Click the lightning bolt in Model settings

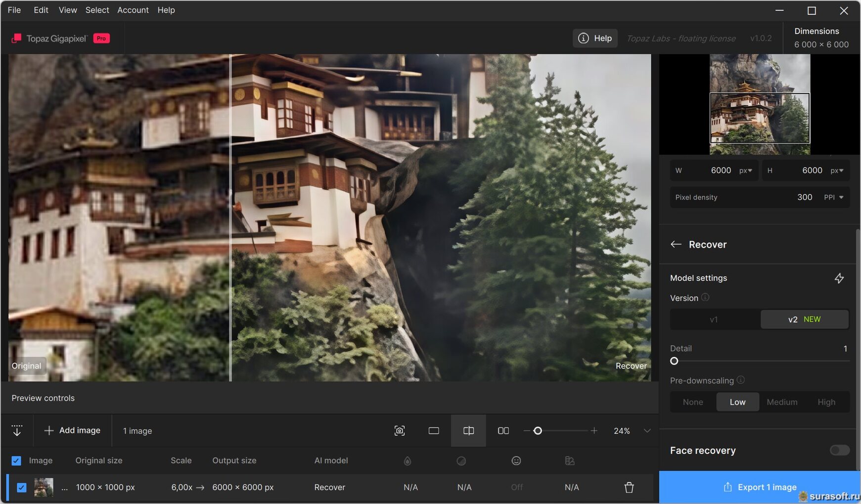(839, 278)
